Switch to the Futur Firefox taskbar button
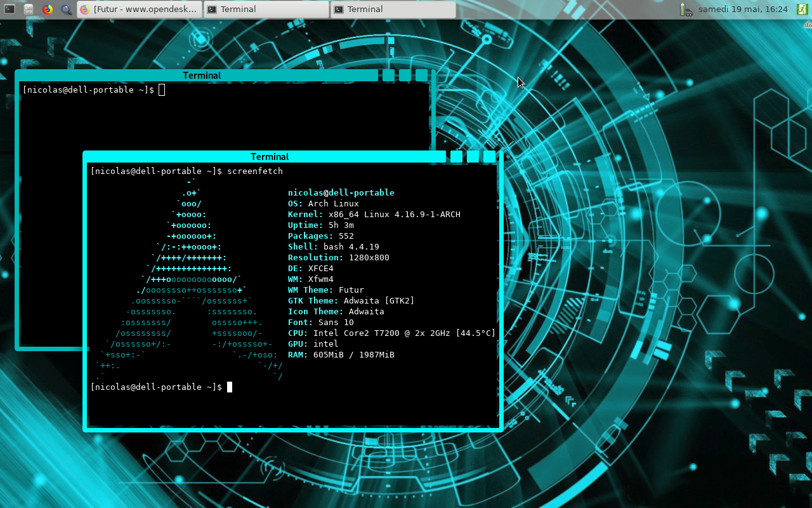 140,10
